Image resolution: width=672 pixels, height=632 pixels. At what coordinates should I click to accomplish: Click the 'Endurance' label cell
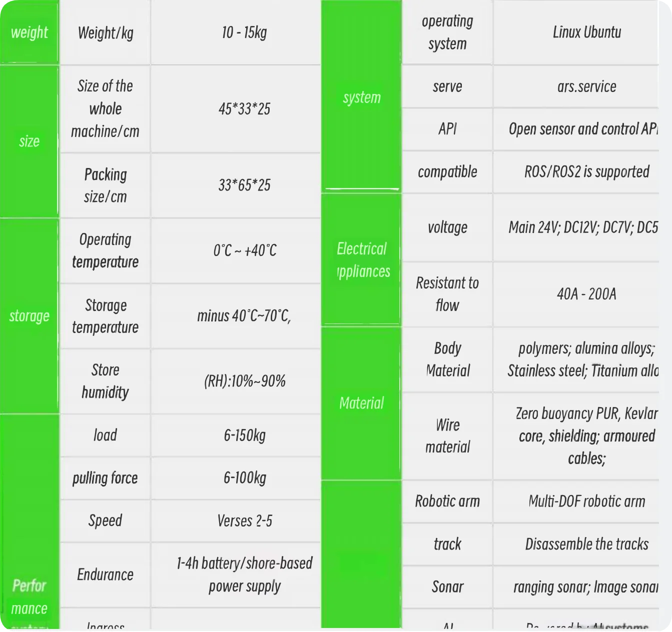point(105,575)
